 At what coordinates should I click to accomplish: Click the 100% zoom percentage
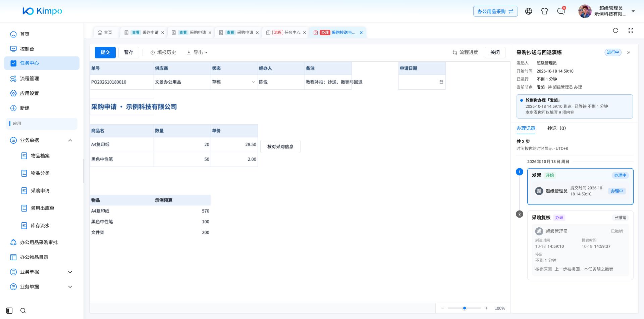500,308
